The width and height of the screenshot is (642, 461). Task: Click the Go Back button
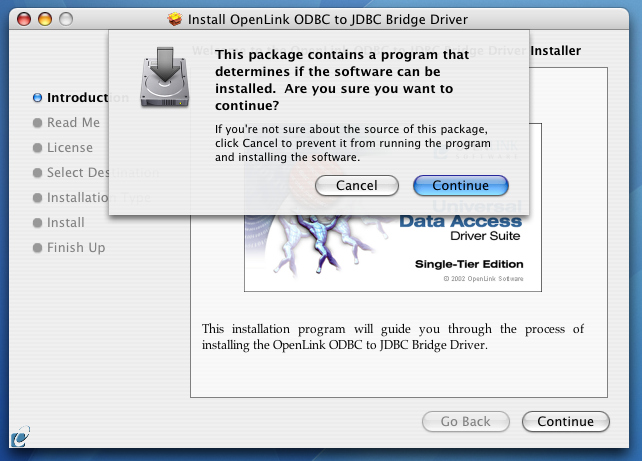(466, 421)
